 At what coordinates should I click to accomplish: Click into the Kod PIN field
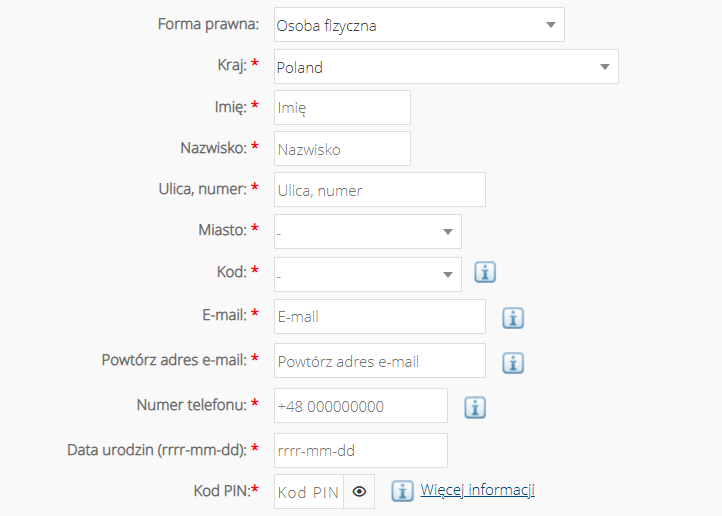[x=309, y=492]
